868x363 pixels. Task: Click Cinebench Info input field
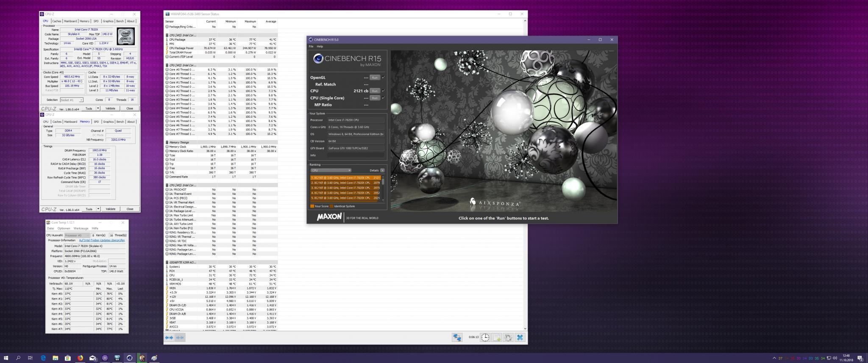[355, 155]
